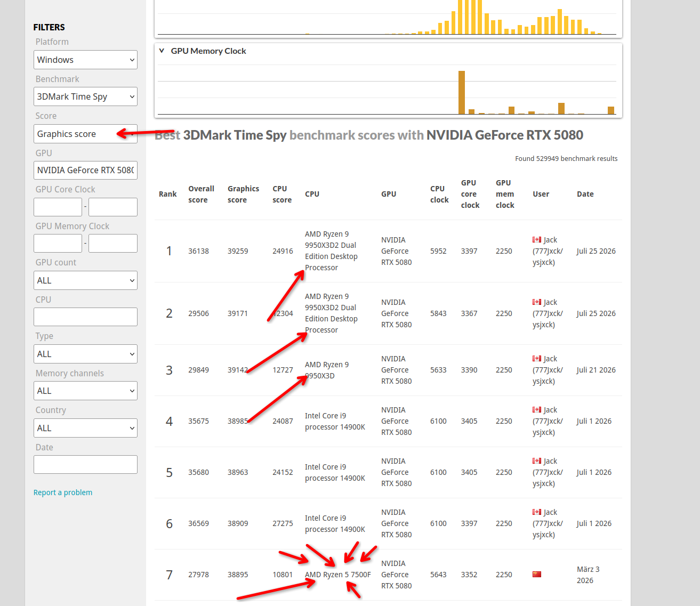Click the China flag in rank 7 row
Screen dimensions: 700x606
click(537, 575)
